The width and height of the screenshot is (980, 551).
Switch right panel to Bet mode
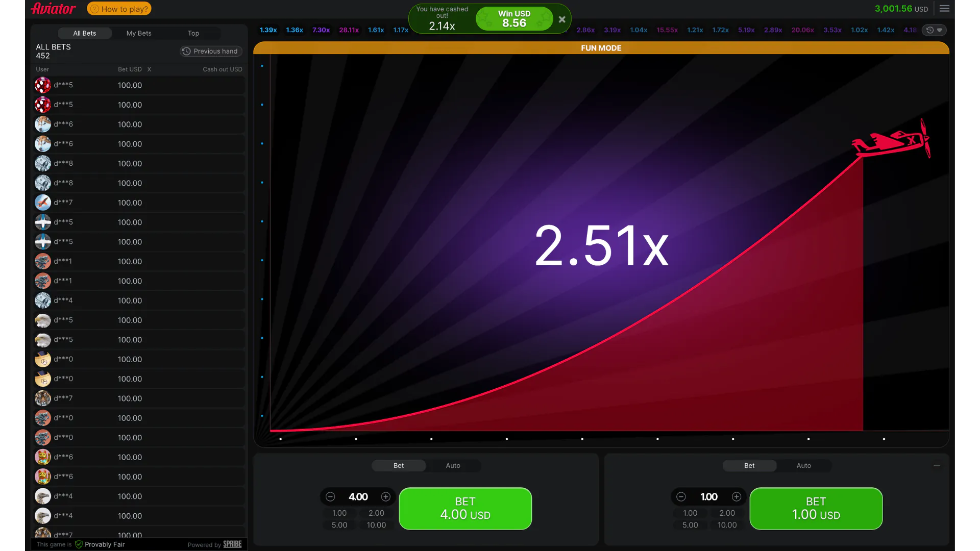[749, 465]
